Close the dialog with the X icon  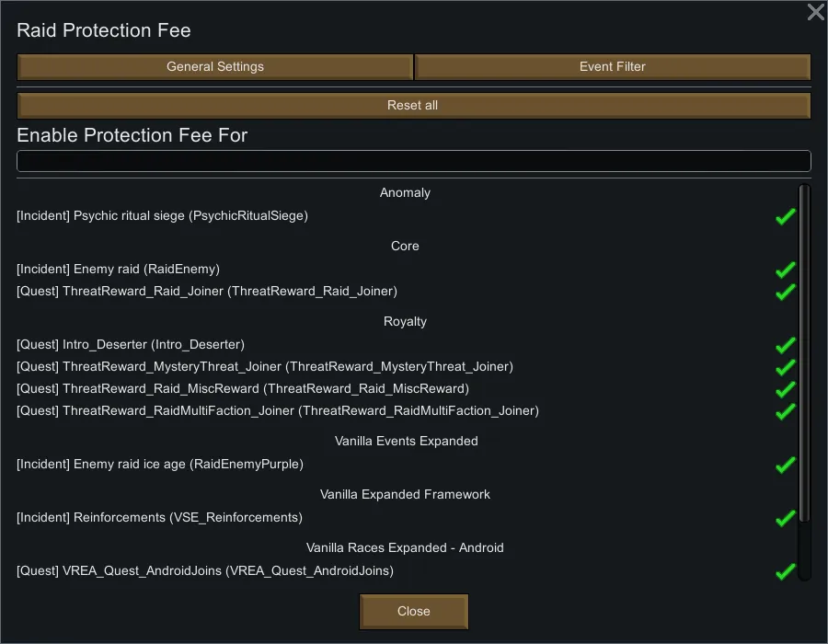pyautogui.click(x=815, y=12)
